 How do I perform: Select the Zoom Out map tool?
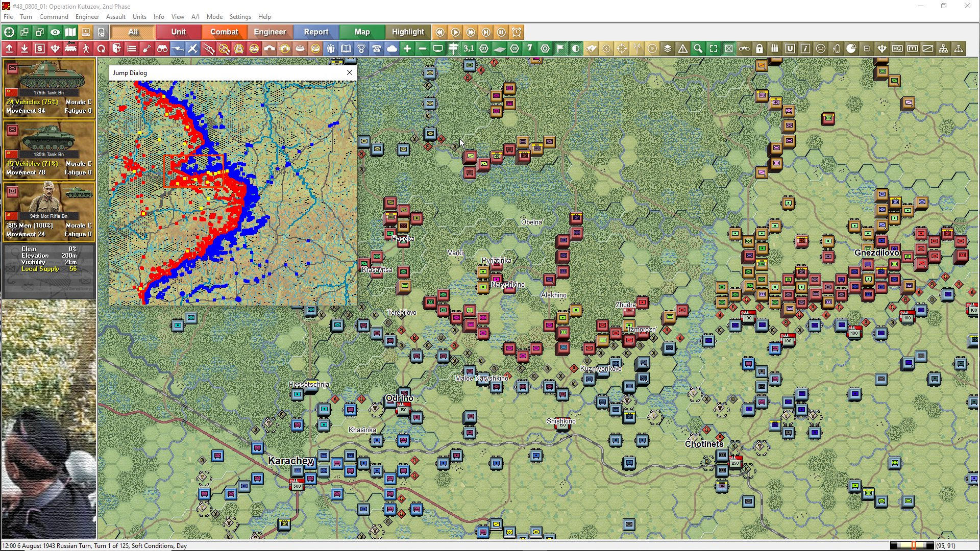[423, 48]
